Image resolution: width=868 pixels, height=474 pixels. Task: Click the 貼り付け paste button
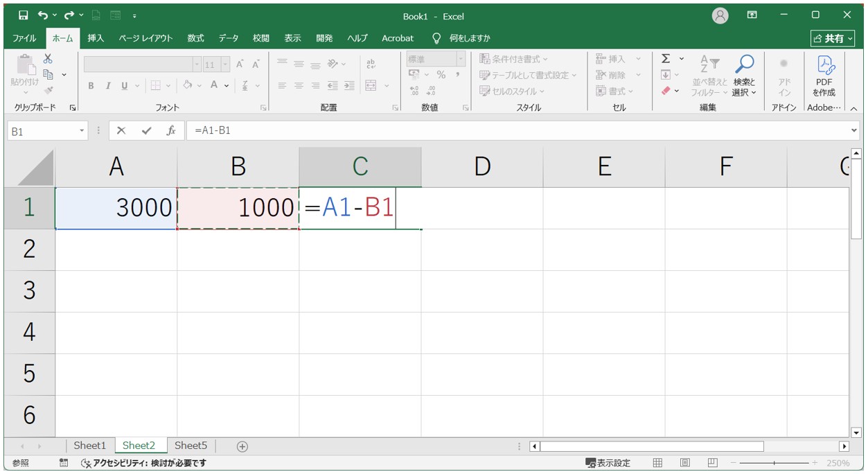(26, 74)
